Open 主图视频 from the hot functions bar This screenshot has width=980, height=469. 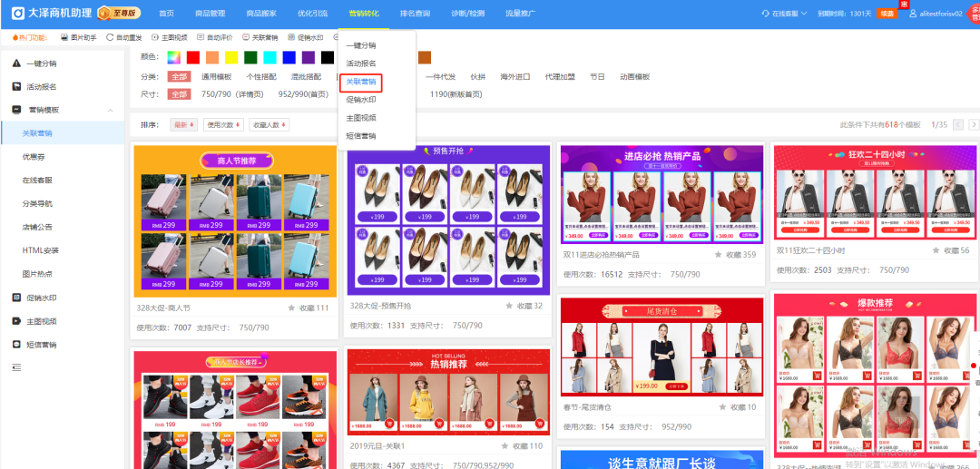(170, 37)
